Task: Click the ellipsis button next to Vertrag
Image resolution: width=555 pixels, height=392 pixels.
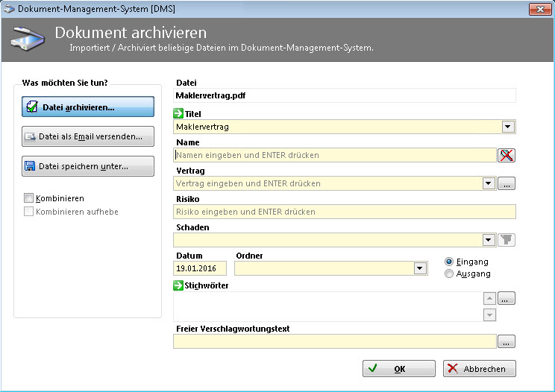Action: pos(507,183)
